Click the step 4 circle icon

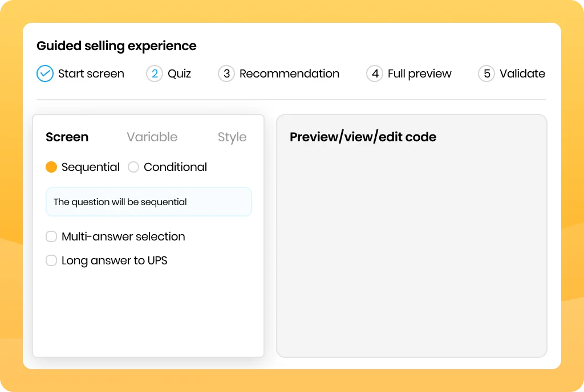pyautogui.click(x=375, y=73)
